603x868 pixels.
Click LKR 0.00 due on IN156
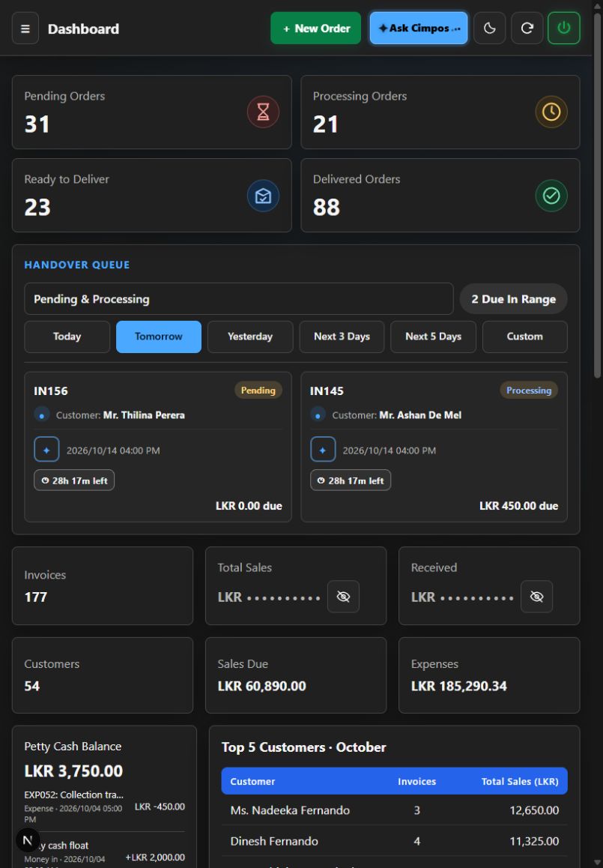(x=249, y=506)
